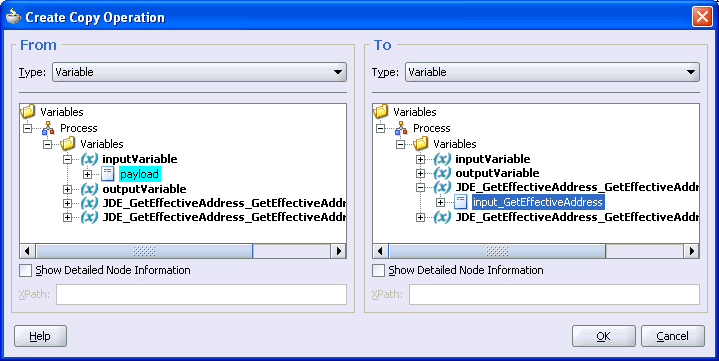Click the OK button

[x=603, y=336]
